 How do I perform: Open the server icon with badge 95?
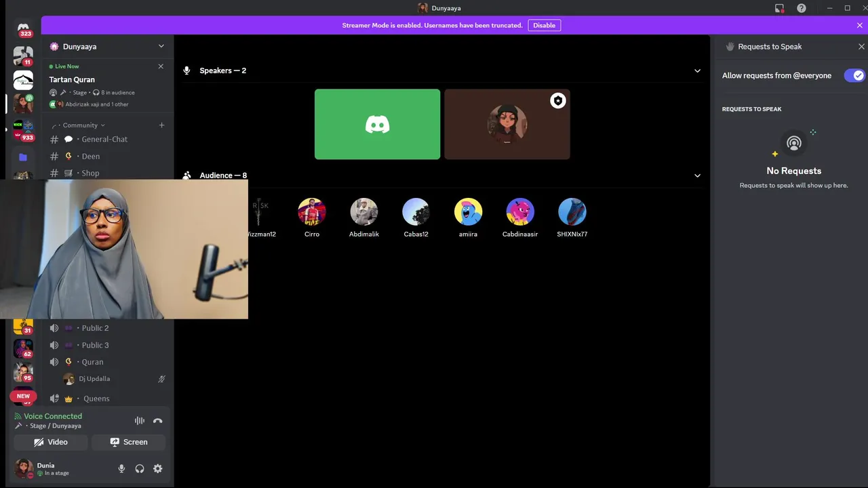point(23,373)
